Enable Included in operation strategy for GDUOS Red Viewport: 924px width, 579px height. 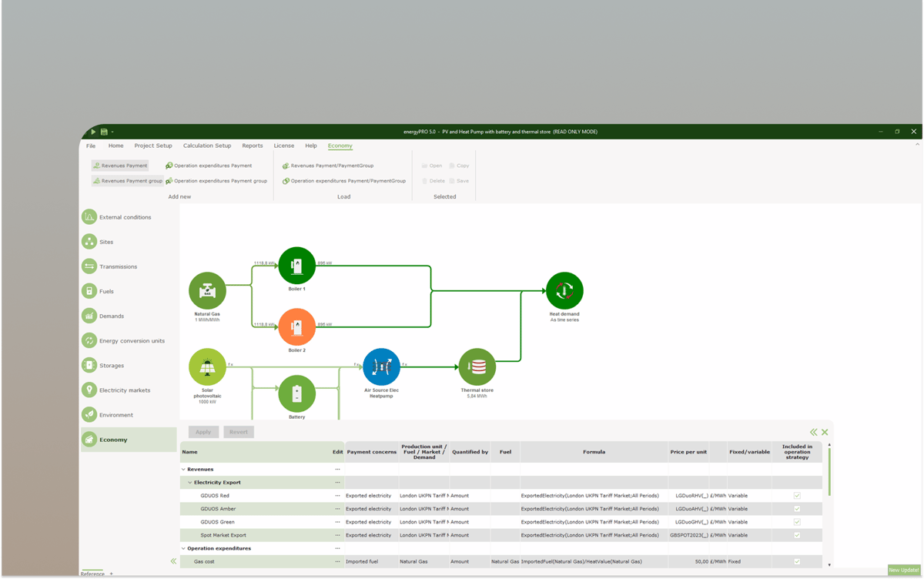point(797,496)
